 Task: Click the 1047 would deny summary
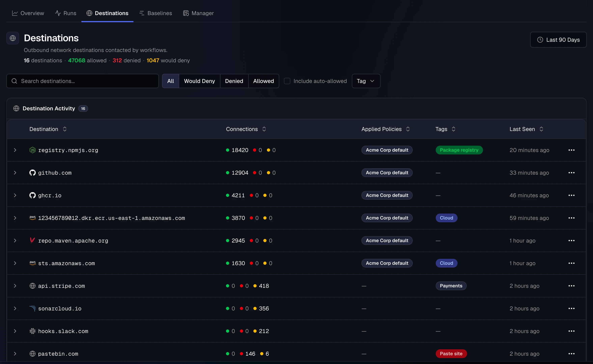click(x=168, y=60)
